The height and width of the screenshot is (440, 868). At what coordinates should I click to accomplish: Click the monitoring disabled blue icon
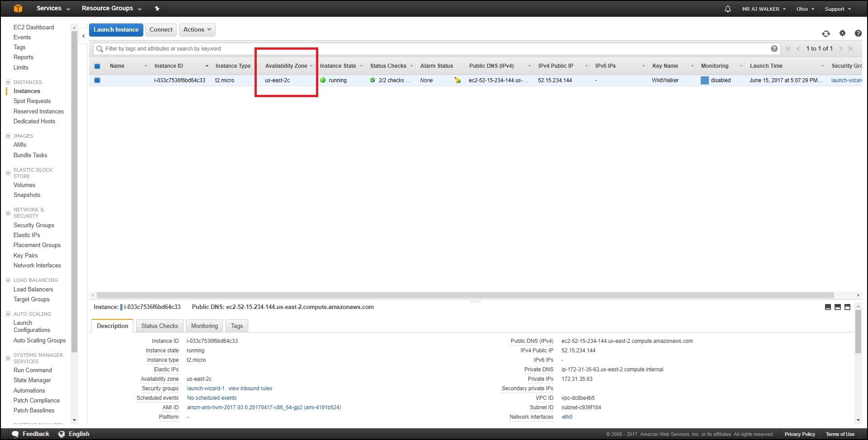704,80
